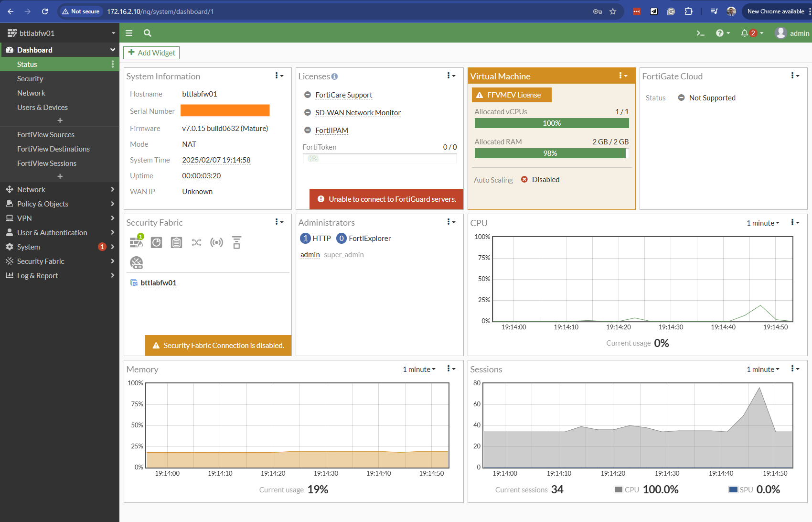Open the CPU widget time interval dropdown
812x522 pixels.
coord(762,223)
